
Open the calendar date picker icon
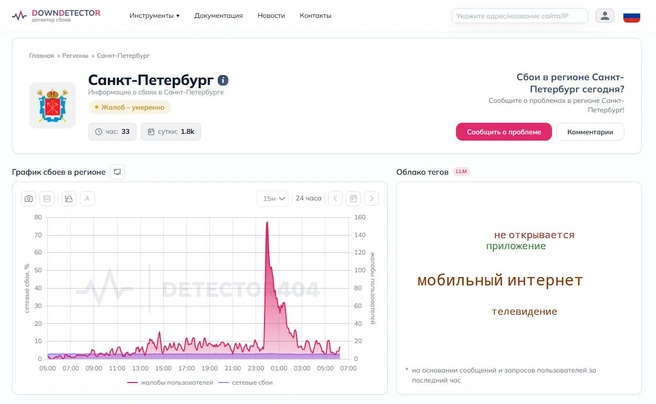(353, 198)
